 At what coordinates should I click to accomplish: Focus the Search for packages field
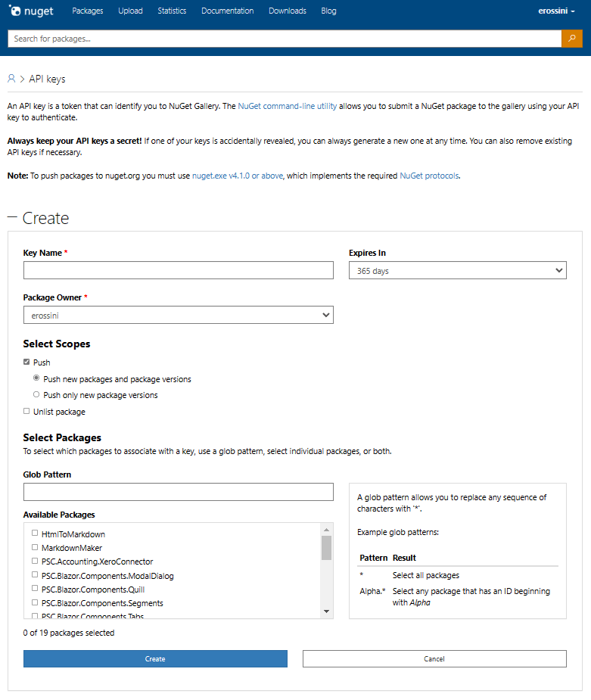pyautogui.click(x=285, y=39)
